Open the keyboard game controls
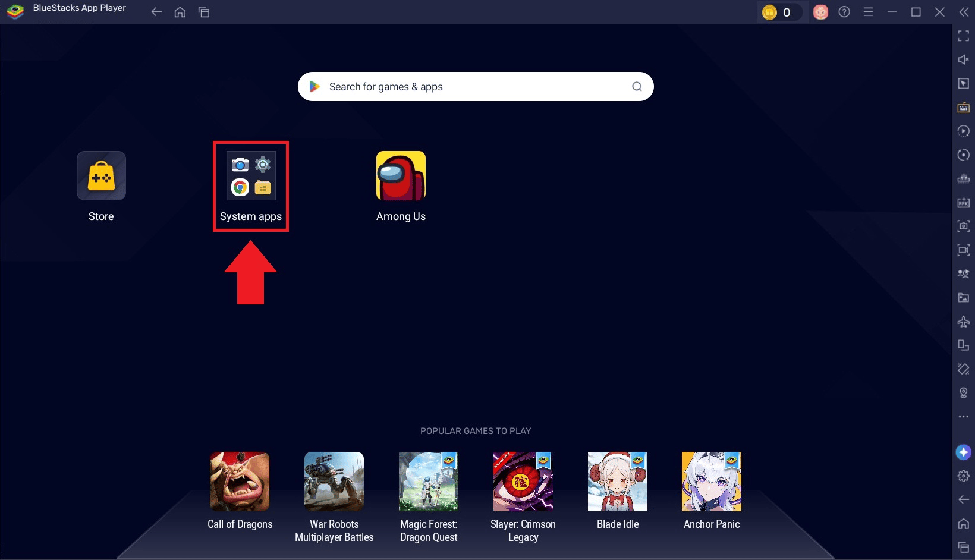Image resolution: width=975 pixels, height=560 pixels. tap(964, 108)
